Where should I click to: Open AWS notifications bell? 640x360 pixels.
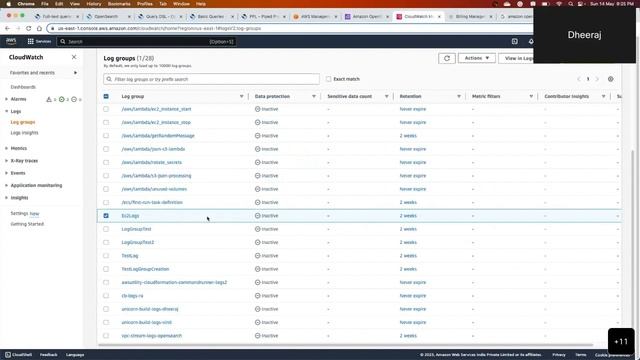(x=531, y=41)
